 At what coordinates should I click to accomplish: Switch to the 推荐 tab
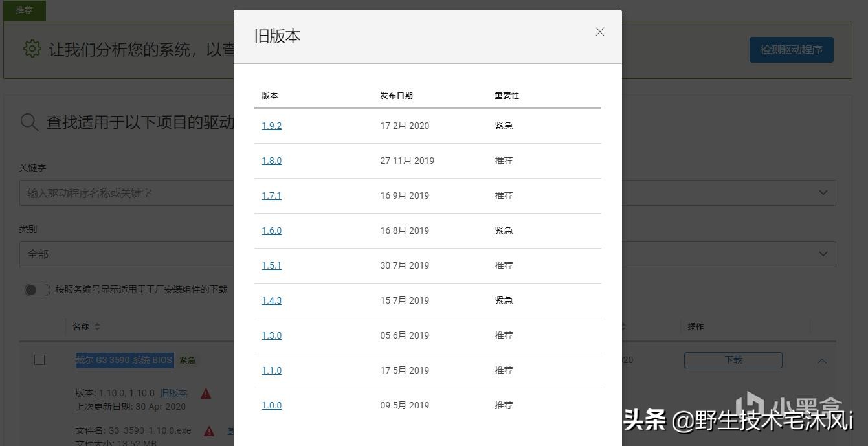(x=24, y=10)
